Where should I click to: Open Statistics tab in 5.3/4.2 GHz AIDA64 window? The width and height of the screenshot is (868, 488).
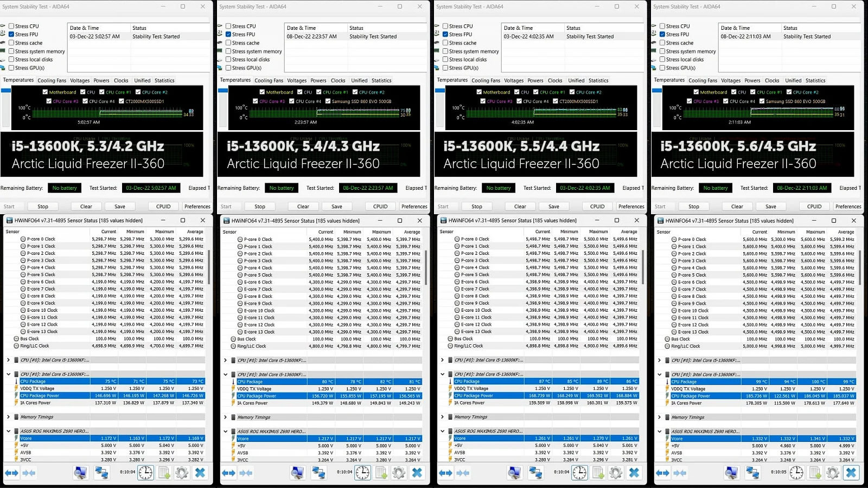[x=164, y=80]
